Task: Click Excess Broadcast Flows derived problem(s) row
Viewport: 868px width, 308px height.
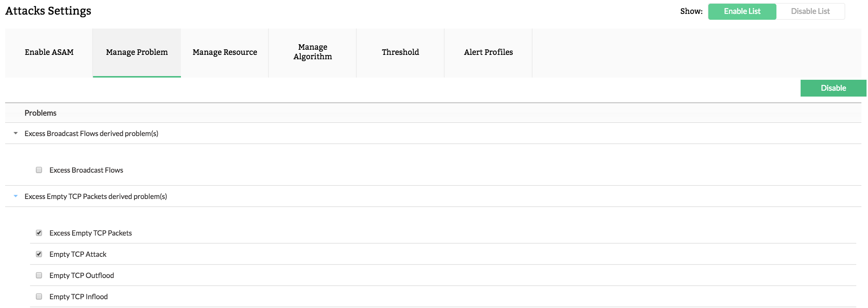Action: [x=91, y=134]
